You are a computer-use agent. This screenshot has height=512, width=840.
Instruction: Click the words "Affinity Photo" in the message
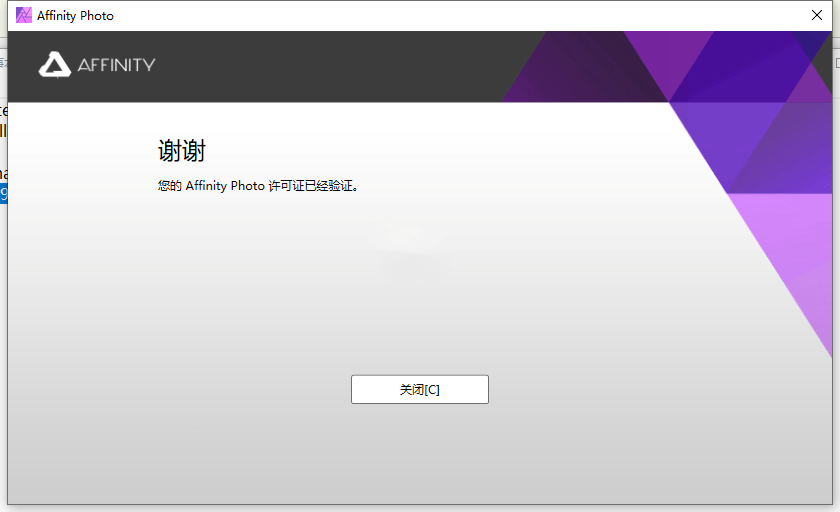[x=225, y=186]
